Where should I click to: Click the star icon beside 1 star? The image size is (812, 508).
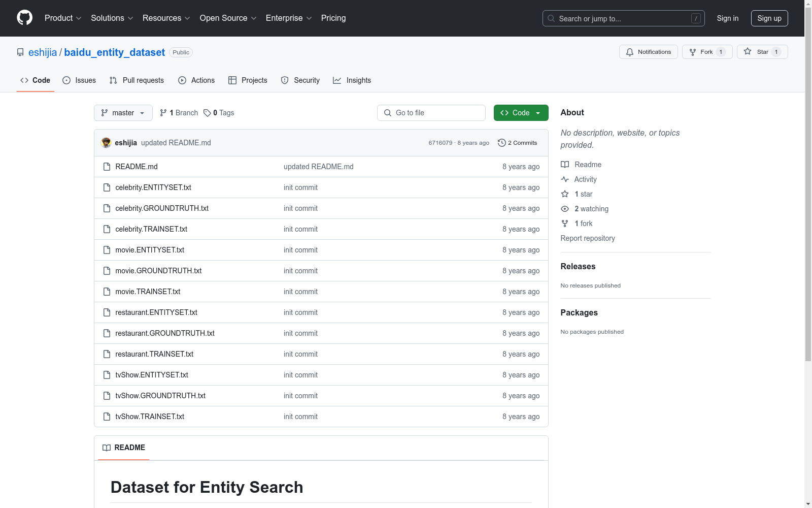[x=565, y=194]
